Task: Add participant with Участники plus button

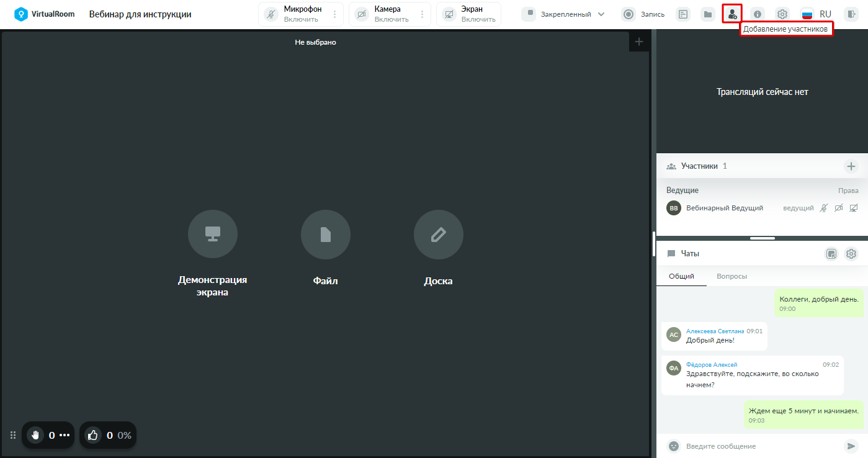Action: [x=851, y=166]
